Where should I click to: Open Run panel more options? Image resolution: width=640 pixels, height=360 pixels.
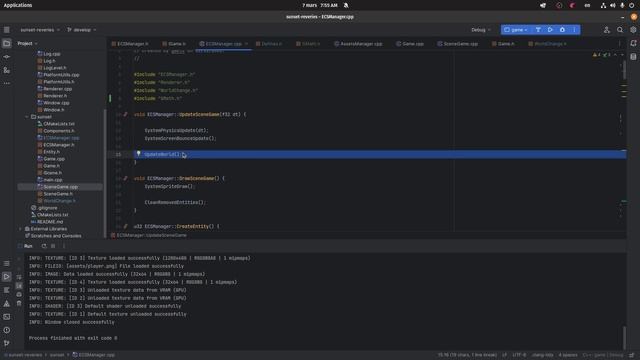(x=64, y=246)
